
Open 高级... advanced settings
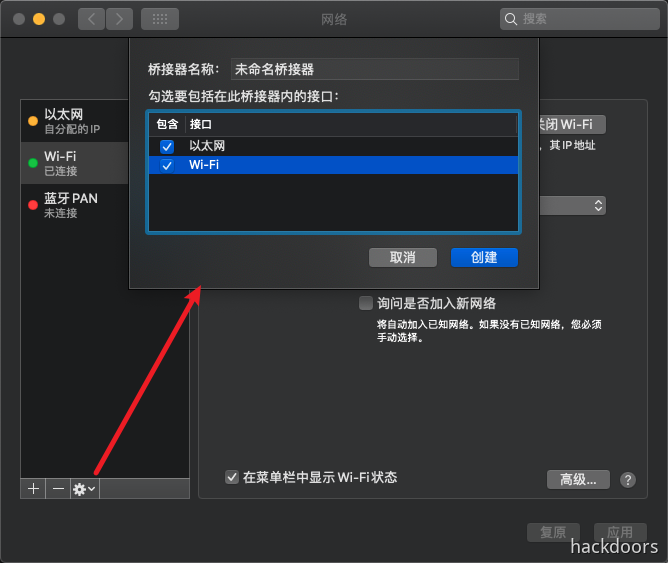click(578, 480)
